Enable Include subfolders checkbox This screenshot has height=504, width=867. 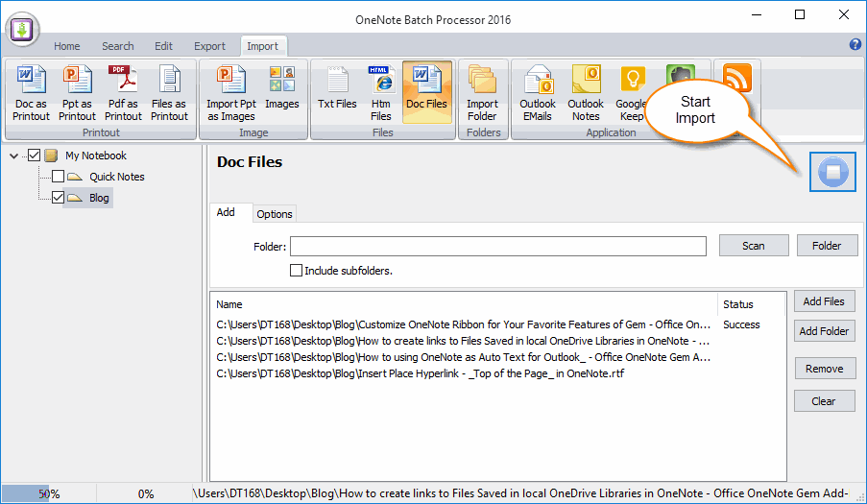[x=297, y=270]
